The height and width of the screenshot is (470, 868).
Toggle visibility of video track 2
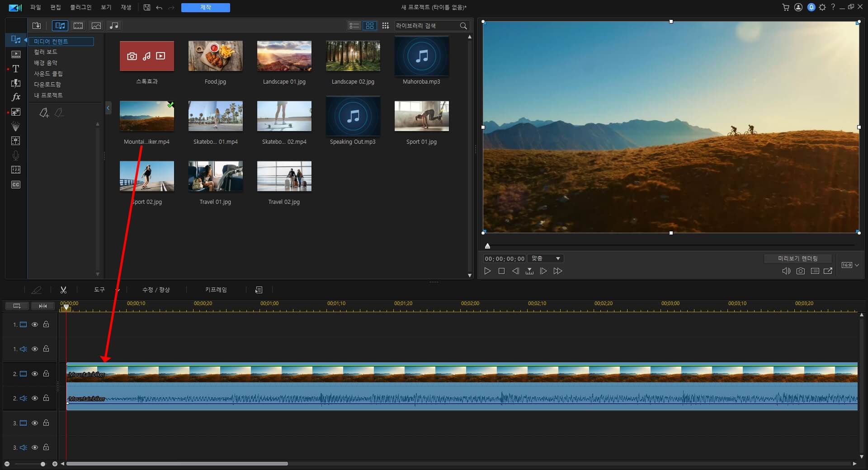(x=35, y=374)
